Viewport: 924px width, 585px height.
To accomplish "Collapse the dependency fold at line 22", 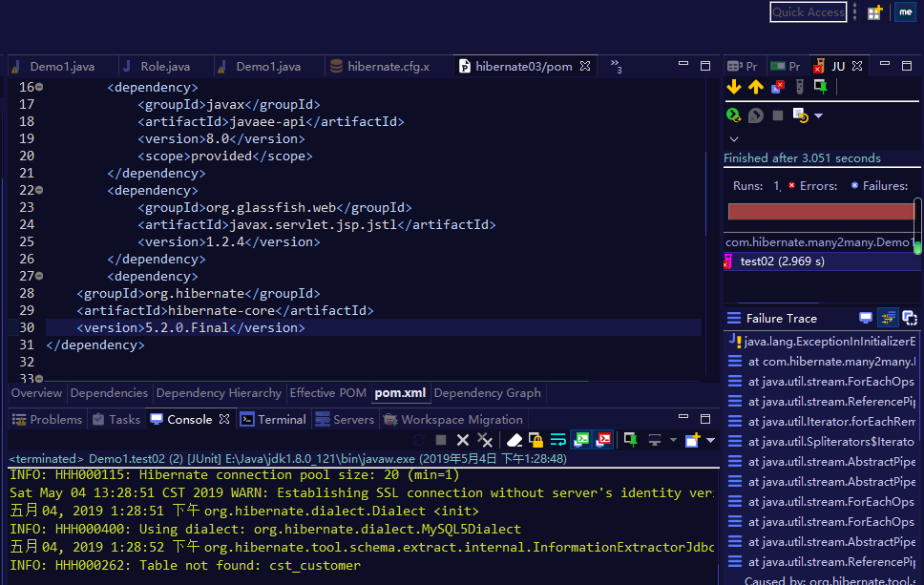I will [39, 190].
